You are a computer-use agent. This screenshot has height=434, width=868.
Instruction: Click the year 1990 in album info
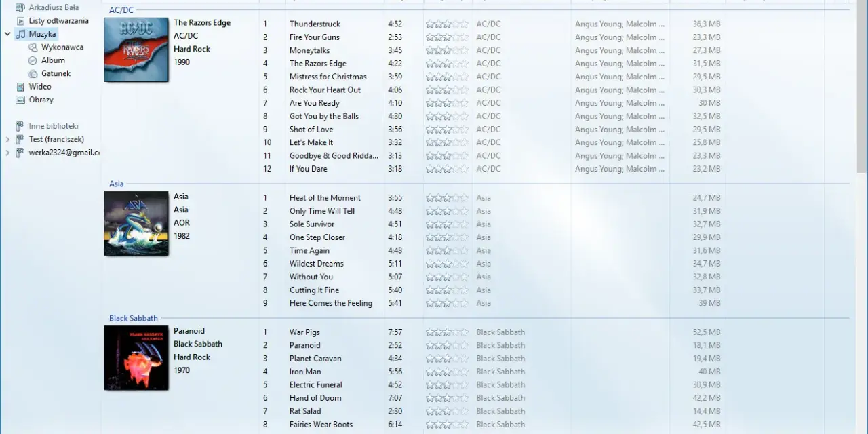(182, 62)
